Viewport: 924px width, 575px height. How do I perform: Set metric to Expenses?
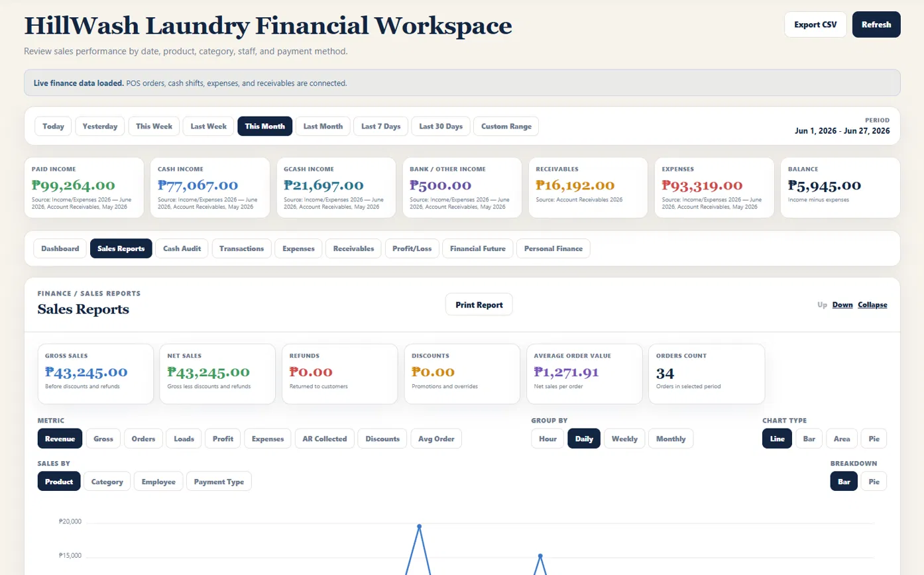268,439
